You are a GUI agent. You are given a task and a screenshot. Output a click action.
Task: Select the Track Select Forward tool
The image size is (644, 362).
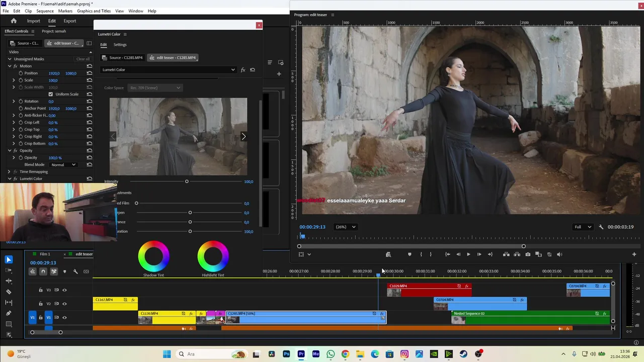pyautogui.click(x=9, y=270)
